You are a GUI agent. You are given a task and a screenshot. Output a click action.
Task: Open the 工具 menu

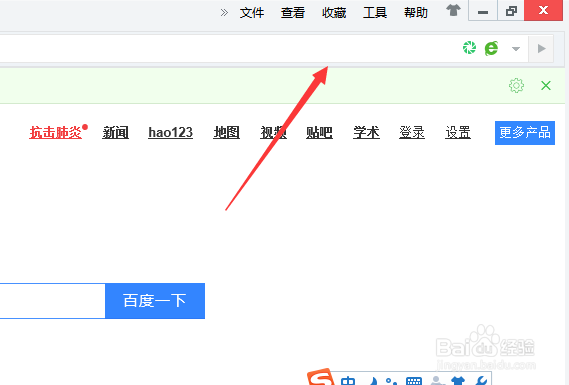click(375, 13)
